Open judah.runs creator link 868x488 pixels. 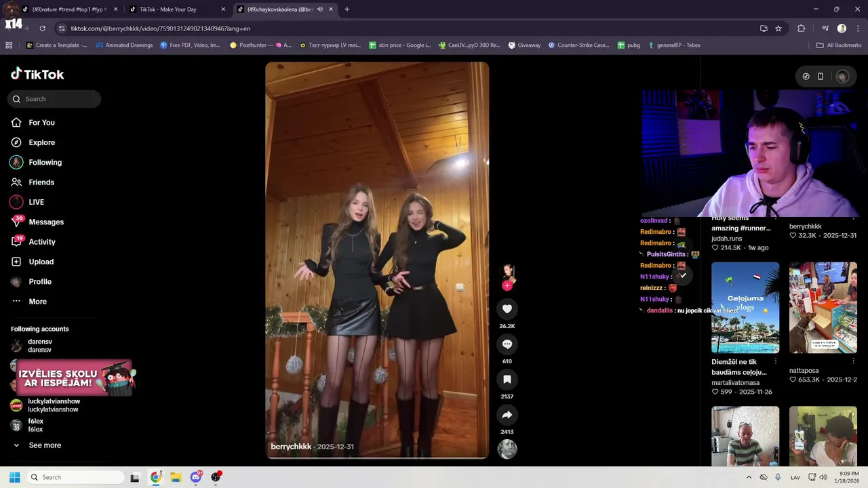coord(727,239)
